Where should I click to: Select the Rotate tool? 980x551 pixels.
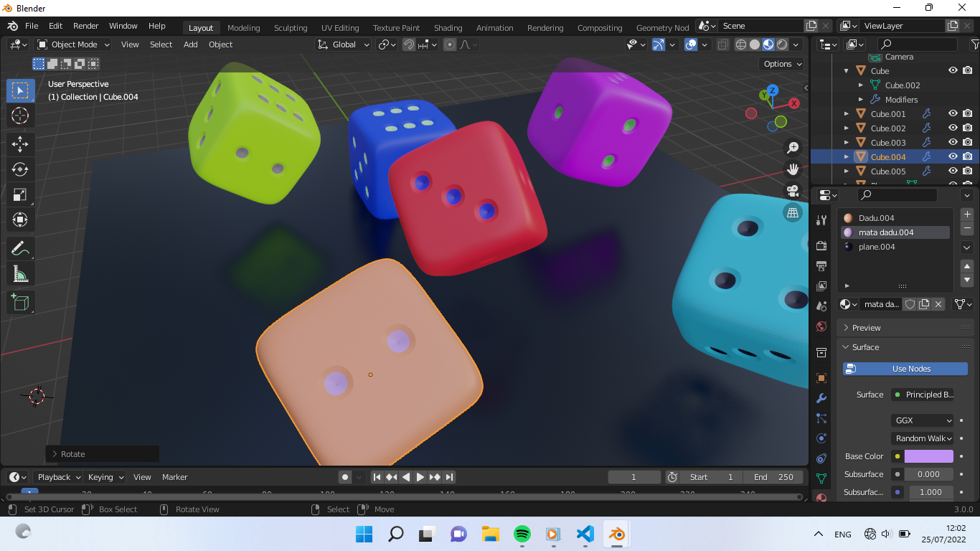pyautogui.click(x=20, y=169)
